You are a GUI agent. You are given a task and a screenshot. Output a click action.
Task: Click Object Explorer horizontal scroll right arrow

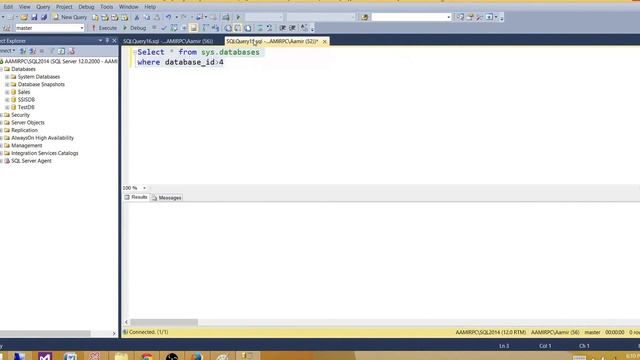click(114, 333)
